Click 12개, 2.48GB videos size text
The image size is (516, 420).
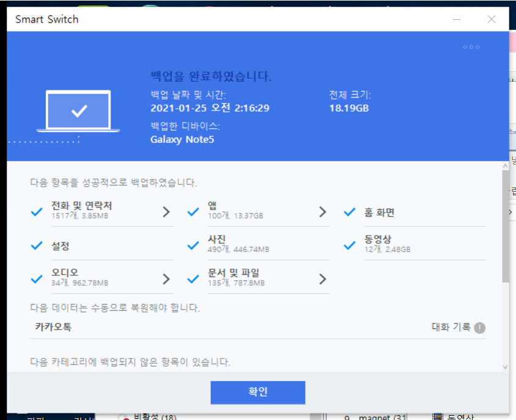(387, 249)
